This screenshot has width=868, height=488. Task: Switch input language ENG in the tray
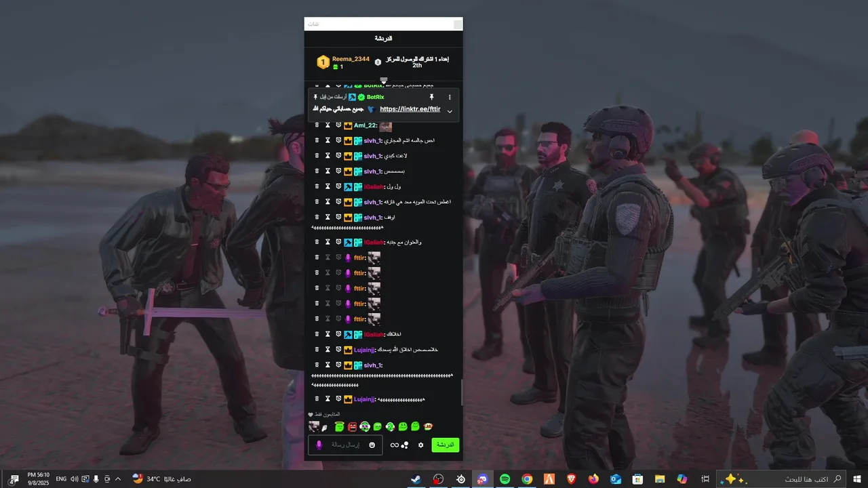click(61, 479)
